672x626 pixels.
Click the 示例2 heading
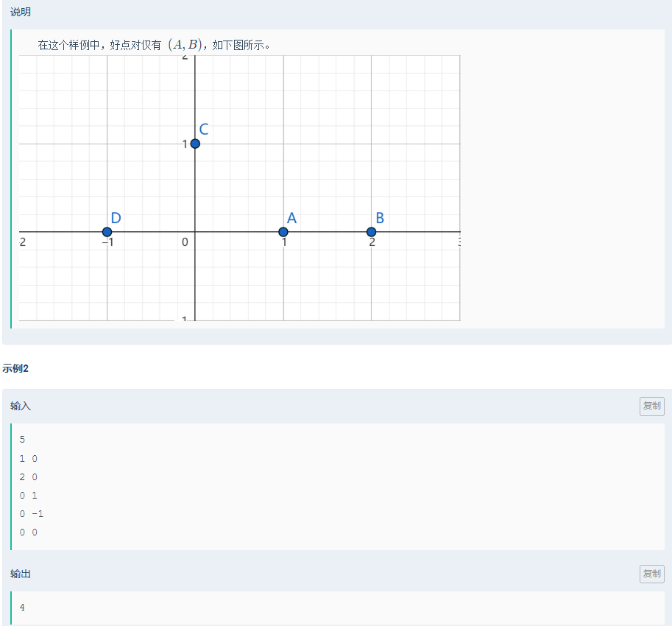[15, 368]
